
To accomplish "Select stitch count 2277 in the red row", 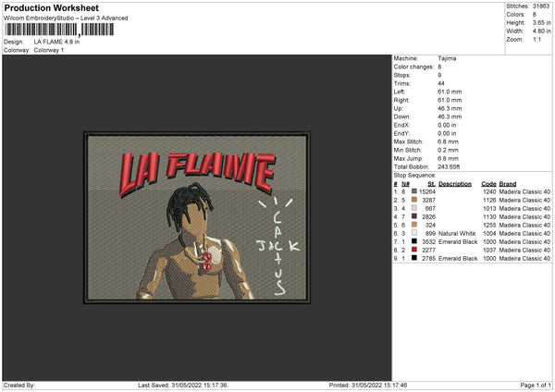I will (x=428, y=251).
